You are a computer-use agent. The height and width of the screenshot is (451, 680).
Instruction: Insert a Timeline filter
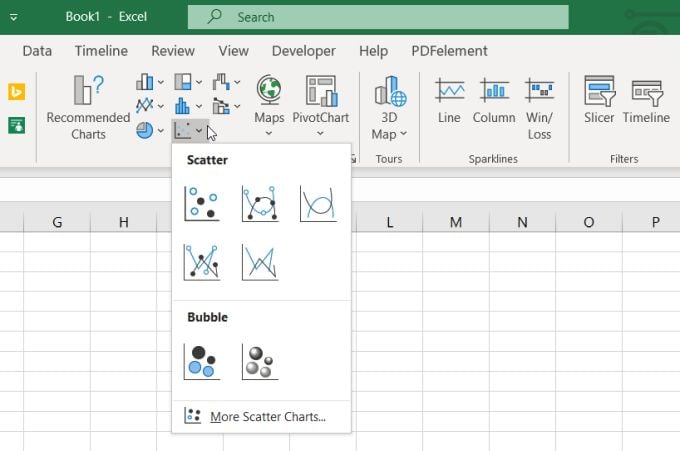tap(646, 100)
